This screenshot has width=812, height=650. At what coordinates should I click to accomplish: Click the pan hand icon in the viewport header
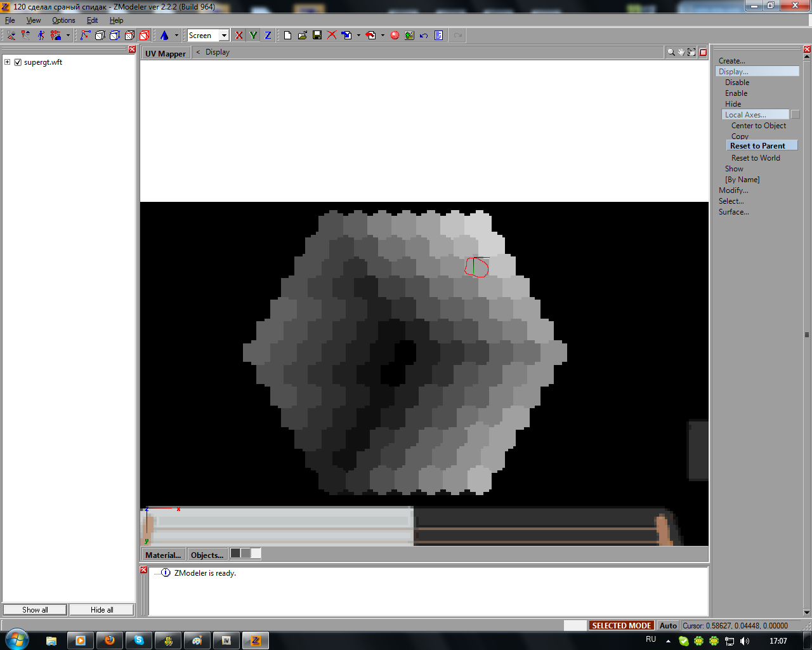point(681,53)
